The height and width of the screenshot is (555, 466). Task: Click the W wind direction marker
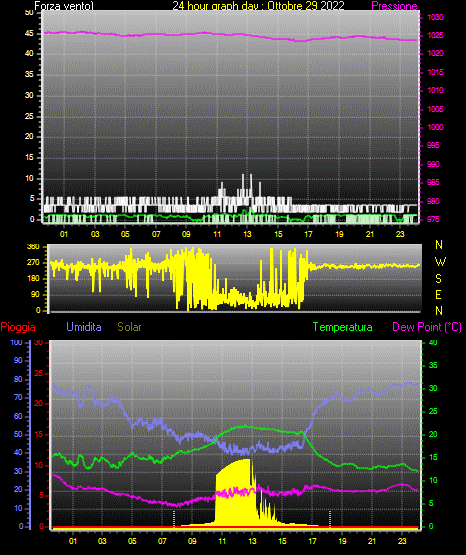point(440,262)
